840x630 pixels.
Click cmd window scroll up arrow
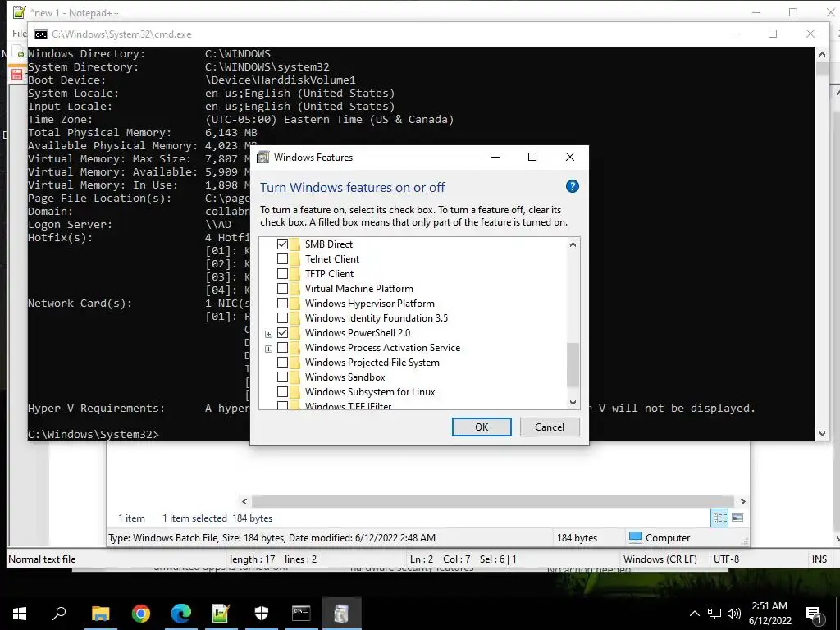822,54
